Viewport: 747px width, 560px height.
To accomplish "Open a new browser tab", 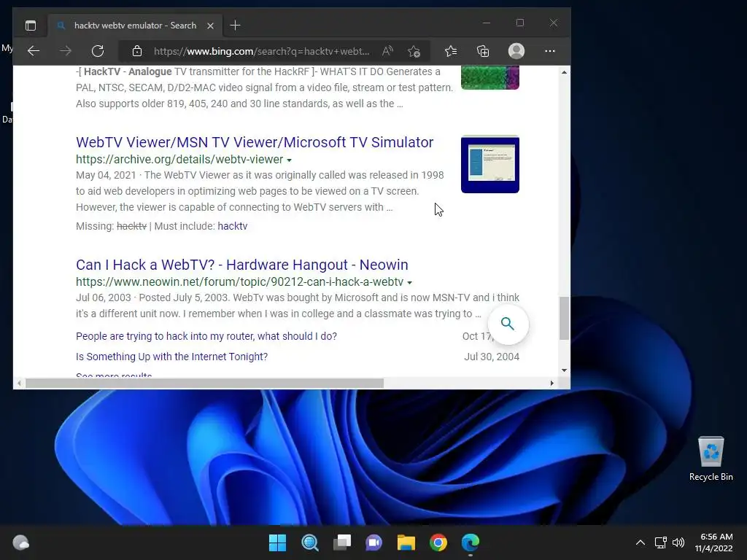I will (x=236, y=26).
